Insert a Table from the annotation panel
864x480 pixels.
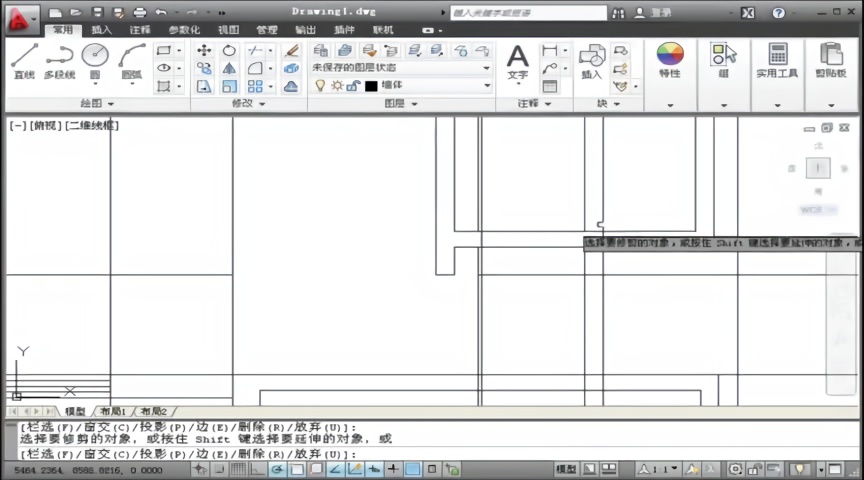tap(549, 86)
